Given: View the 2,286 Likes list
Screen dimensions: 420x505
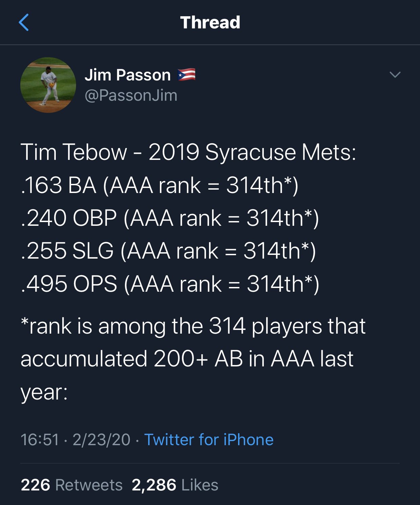Looking at the screenshot, I should pyautogui.click(x=175, y=485).
